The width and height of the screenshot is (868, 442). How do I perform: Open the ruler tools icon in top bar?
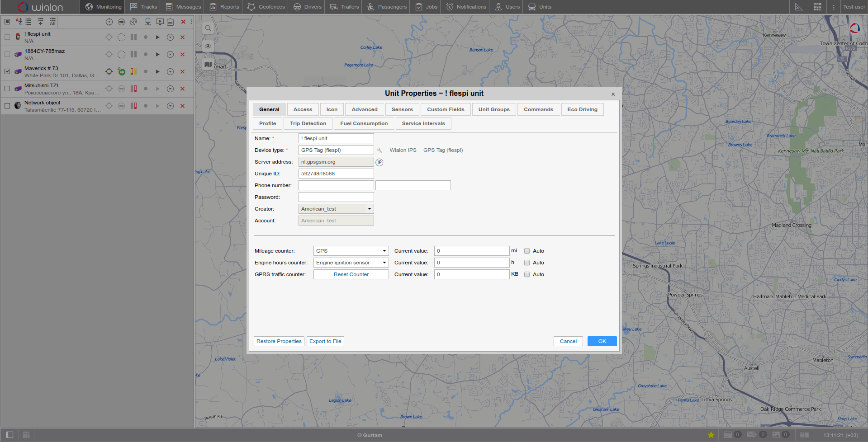click(x=798, y=7)
